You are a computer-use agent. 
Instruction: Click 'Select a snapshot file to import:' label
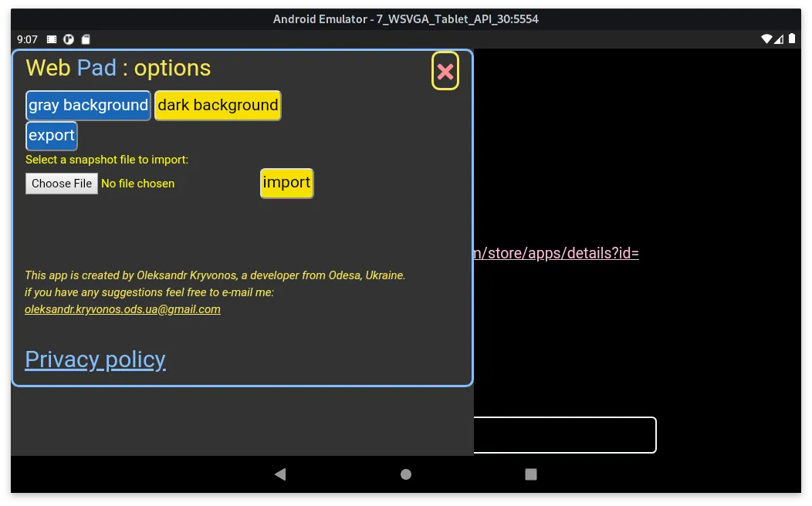click(x=107, y=160)
